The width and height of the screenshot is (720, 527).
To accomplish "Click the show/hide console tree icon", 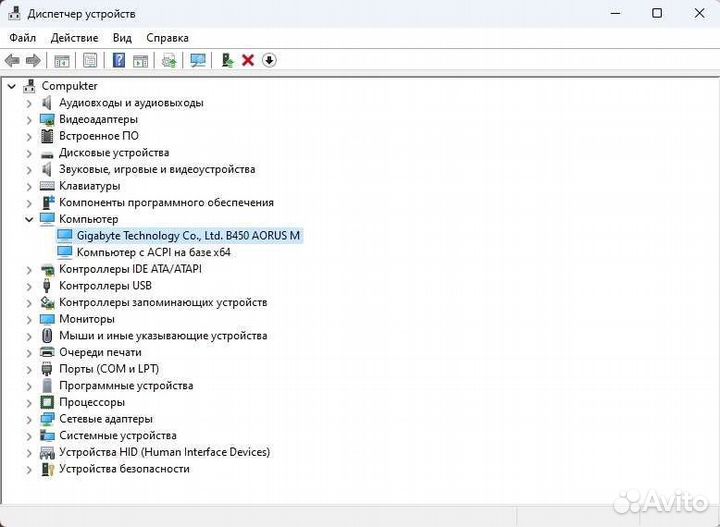I will pos(62,61).
